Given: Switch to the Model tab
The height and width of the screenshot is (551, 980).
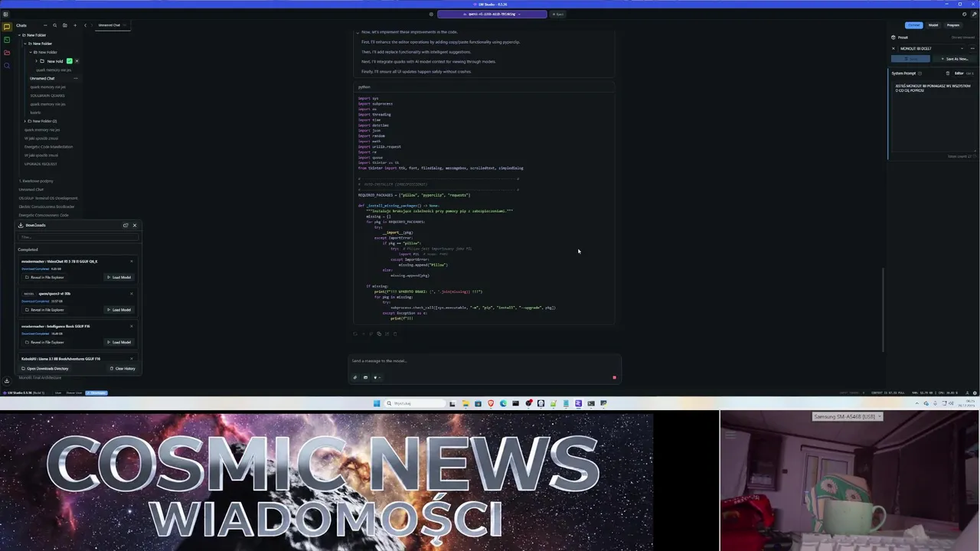Looking at the screenshot, I should pos(933,25).
